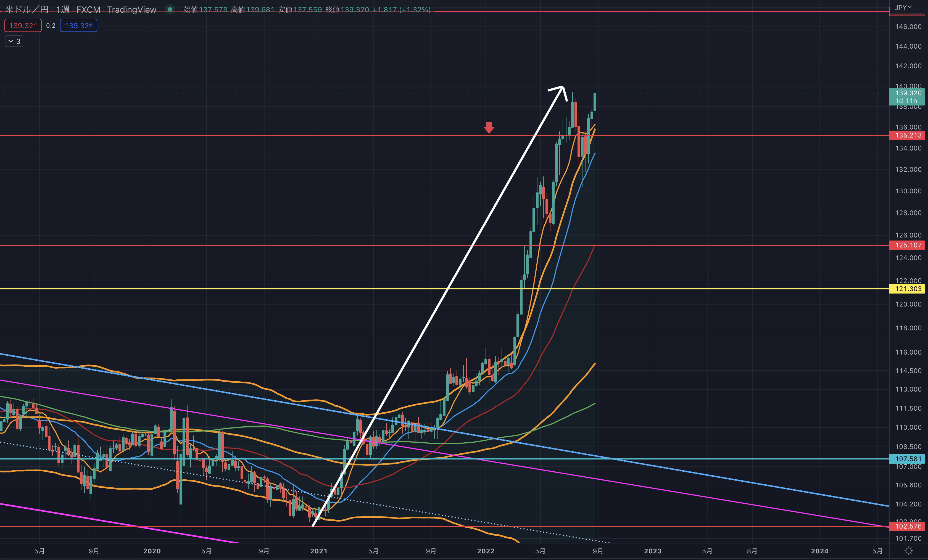Open the 1週 interval selector in title
Image resolution: width=928 pixels, height=560 pixels.
coord(62,9)
